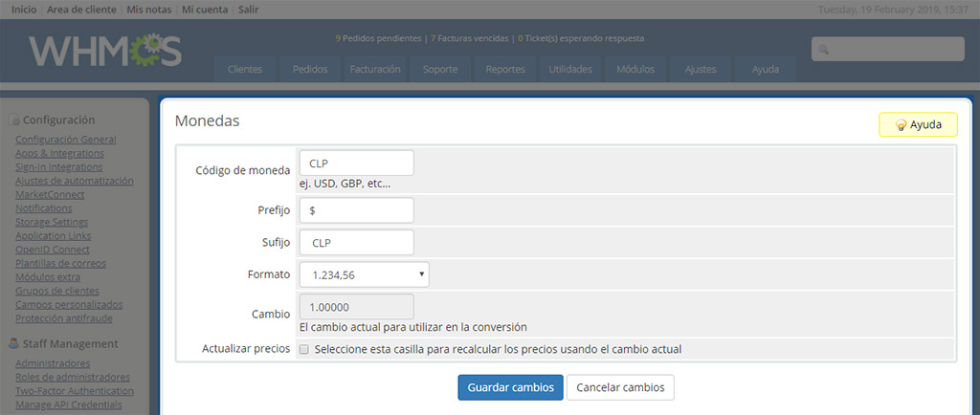Open the Ajustes menu tab
Image resolution: width=980 pixels, height=415 pixels.
click(x=700, y=69)
